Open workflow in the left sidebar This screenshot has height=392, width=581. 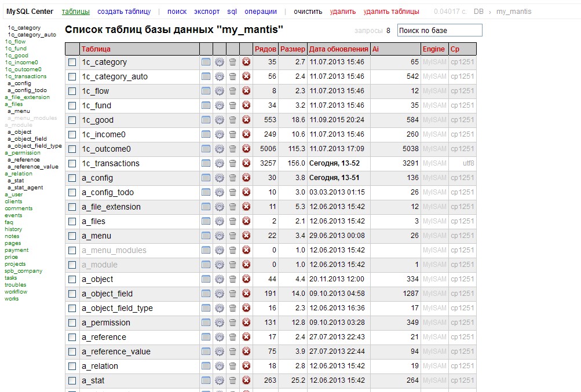(x=16, y=292)
